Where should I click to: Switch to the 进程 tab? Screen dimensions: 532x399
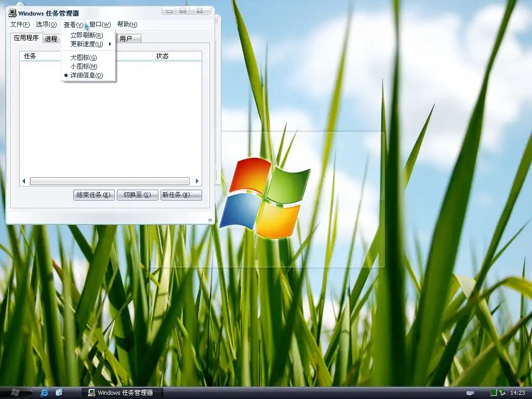pos(51,38)
